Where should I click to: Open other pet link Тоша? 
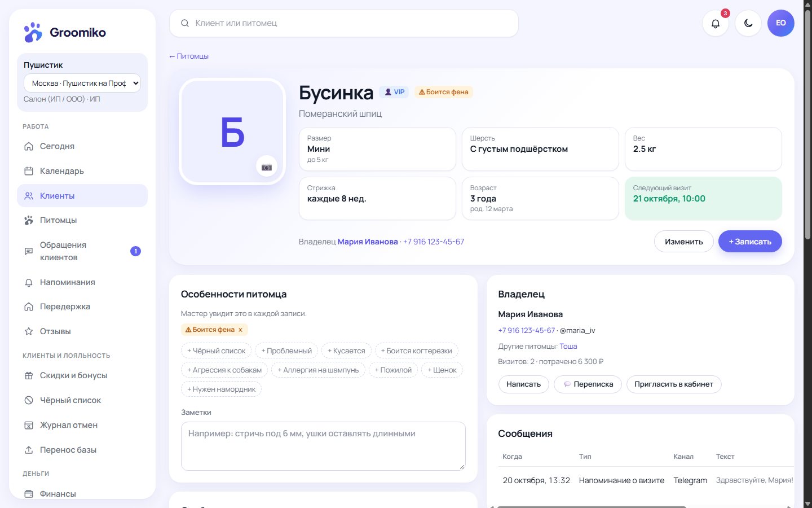click(x=568, y=347)
